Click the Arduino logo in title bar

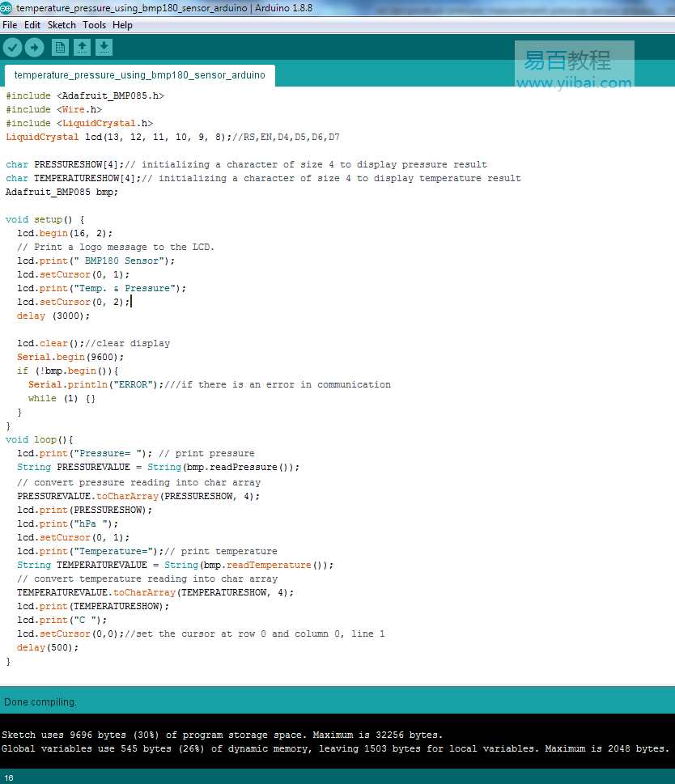(7, 8)
